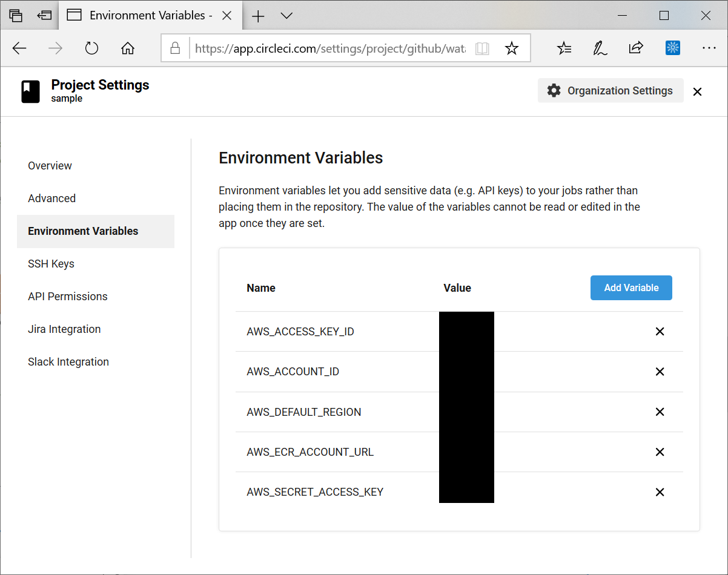This screenshot has height=575, width=728.
Task: Click the Add Variable button
Action: coord(631,288)
